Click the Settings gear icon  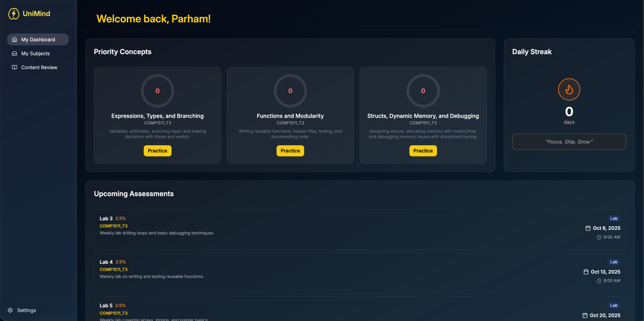(10, 310)
